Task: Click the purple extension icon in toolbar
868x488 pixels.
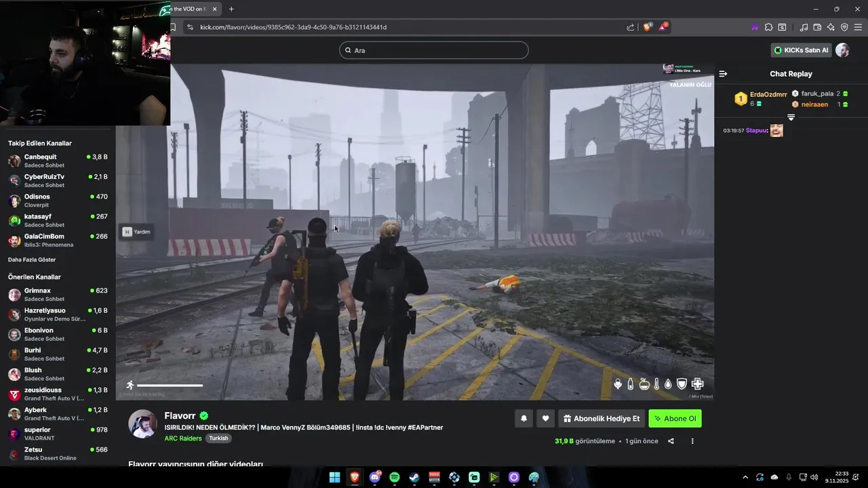Action: click(x=755, y=27)
